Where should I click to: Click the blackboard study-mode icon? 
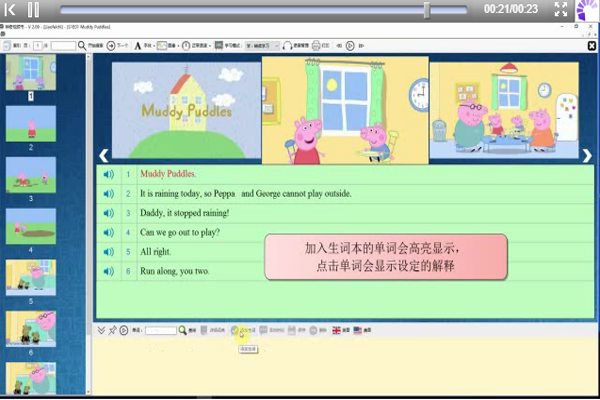pyautogui.click(x=218, y=46)
